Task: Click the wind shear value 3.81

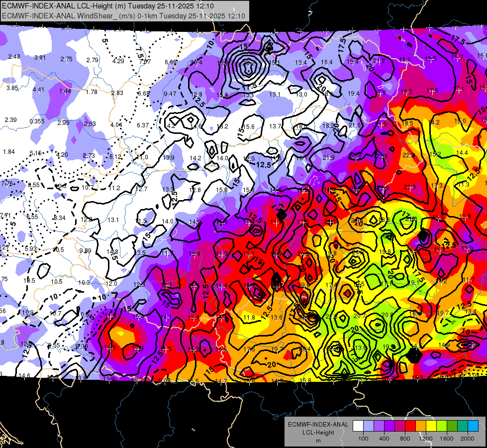Action: click(40, 58)
